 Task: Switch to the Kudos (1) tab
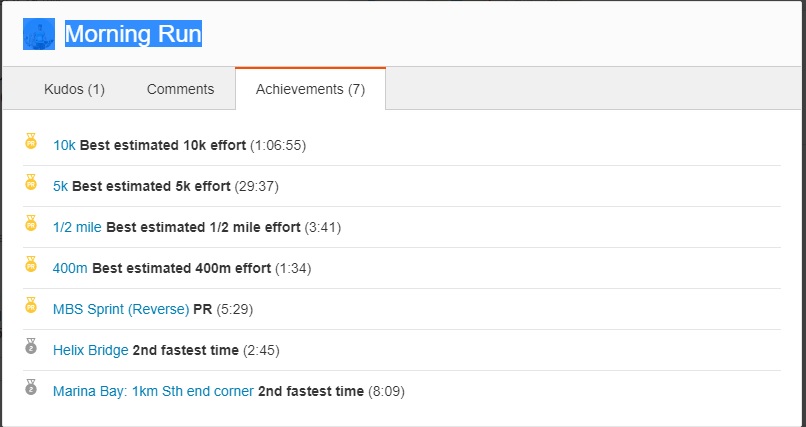tap(75, 89)
